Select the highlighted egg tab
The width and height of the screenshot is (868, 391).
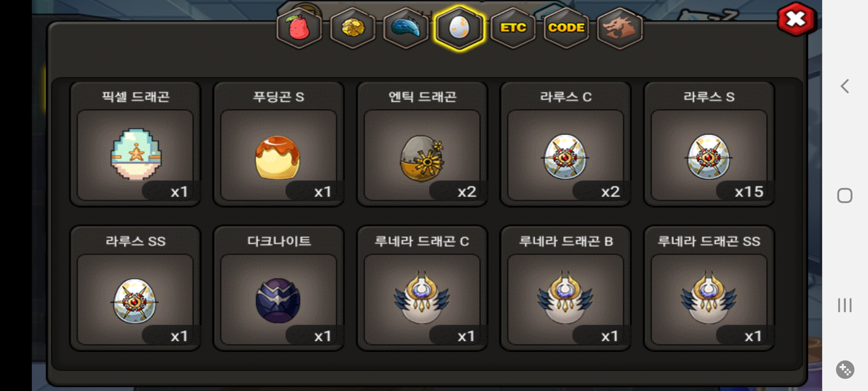point(459,28)
